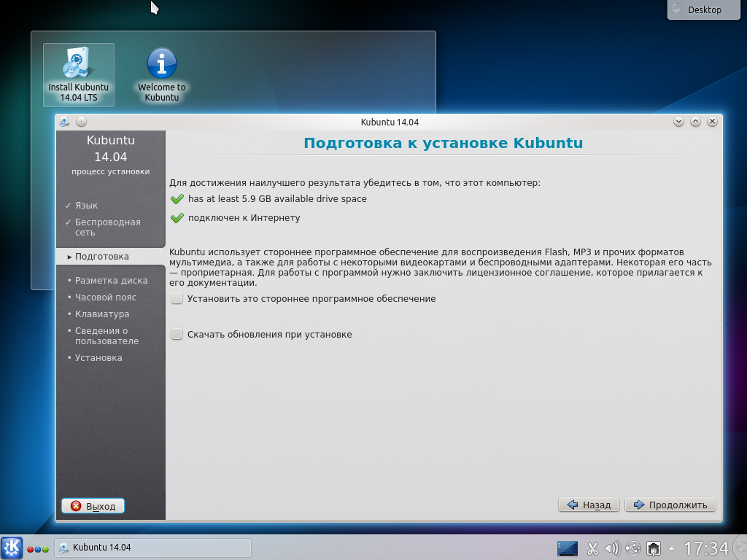747x560 pixels.
Task: Click the text 'подключен к Интернету'
Action: pyautogui.click(x=244, y=218)
